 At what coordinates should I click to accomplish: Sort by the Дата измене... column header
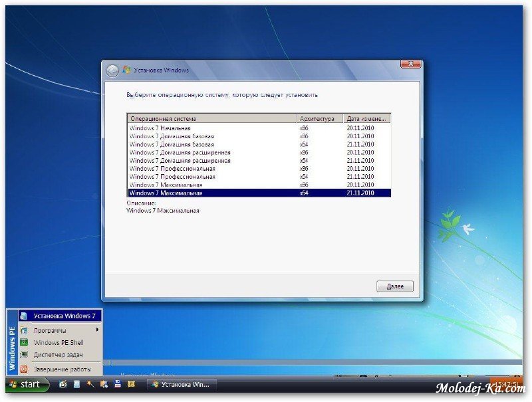point(367,119)
